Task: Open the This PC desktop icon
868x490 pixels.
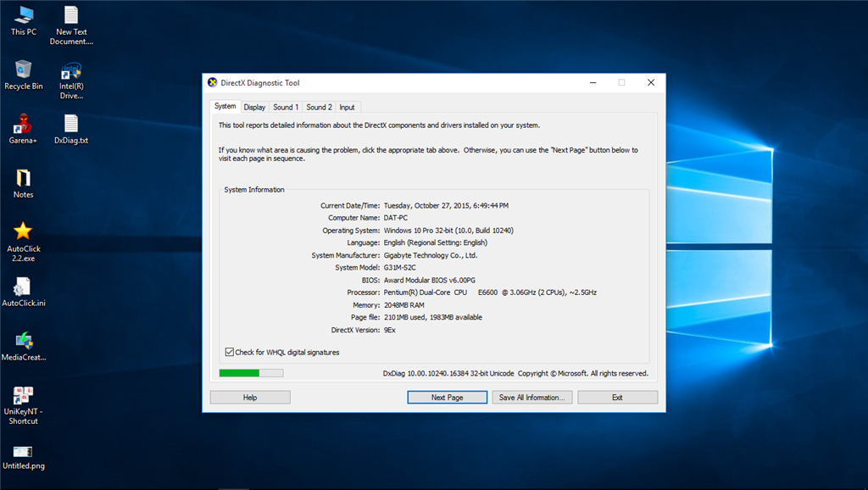Action: [23, 21]
